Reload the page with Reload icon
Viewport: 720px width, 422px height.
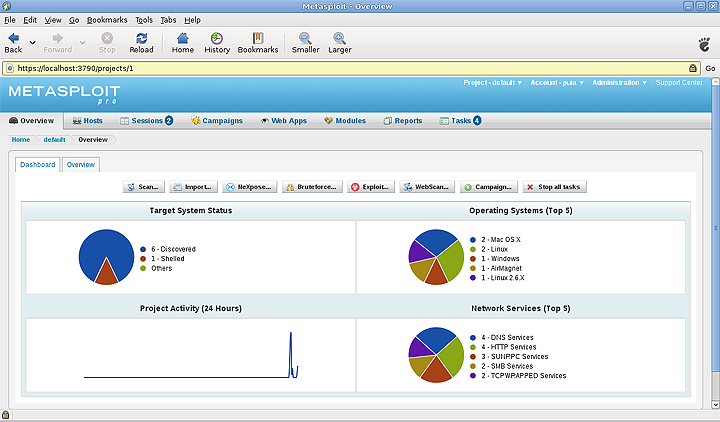click(141, 38)
